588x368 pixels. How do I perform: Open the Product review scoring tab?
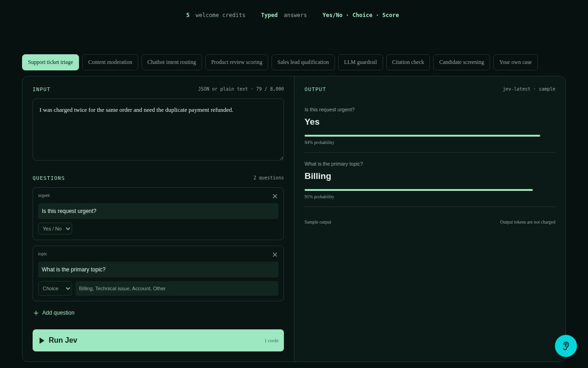237,62
